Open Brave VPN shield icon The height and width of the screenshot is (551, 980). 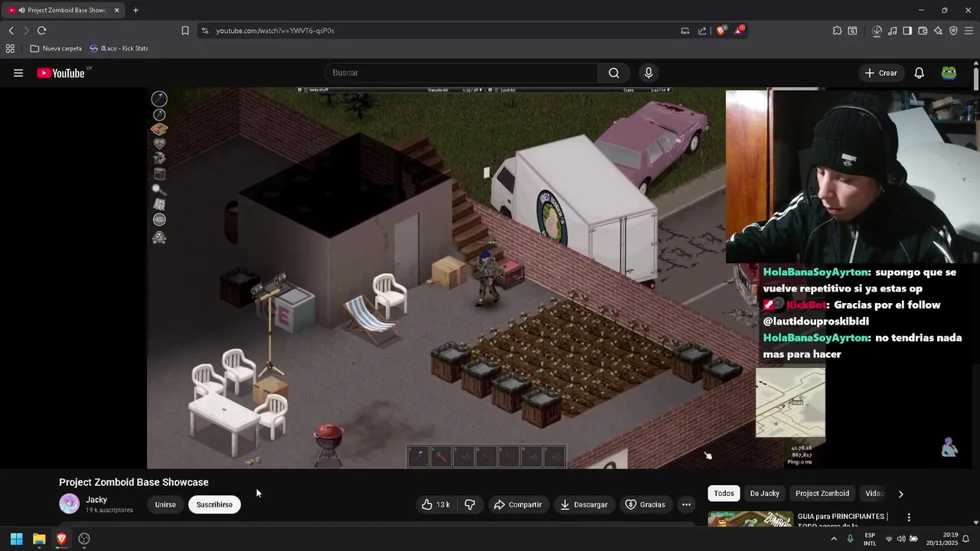[953, 31]
